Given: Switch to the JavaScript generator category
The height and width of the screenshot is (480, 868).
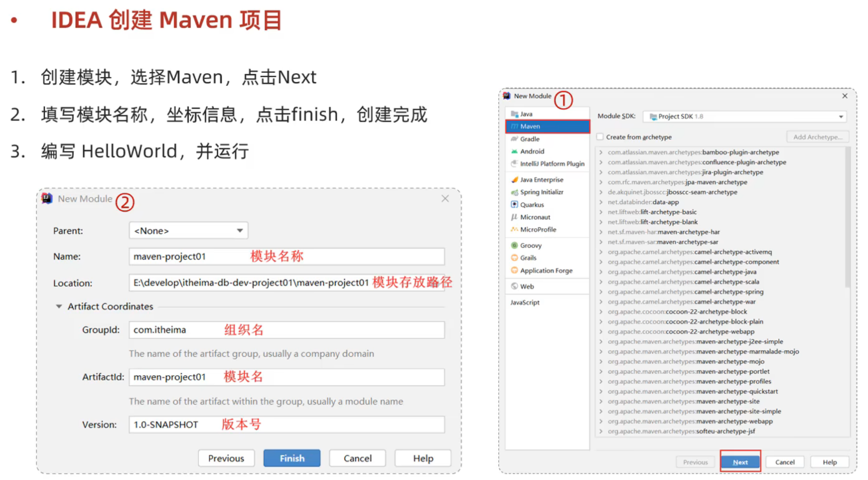Looking at the screenshot, I should point(524,302).
